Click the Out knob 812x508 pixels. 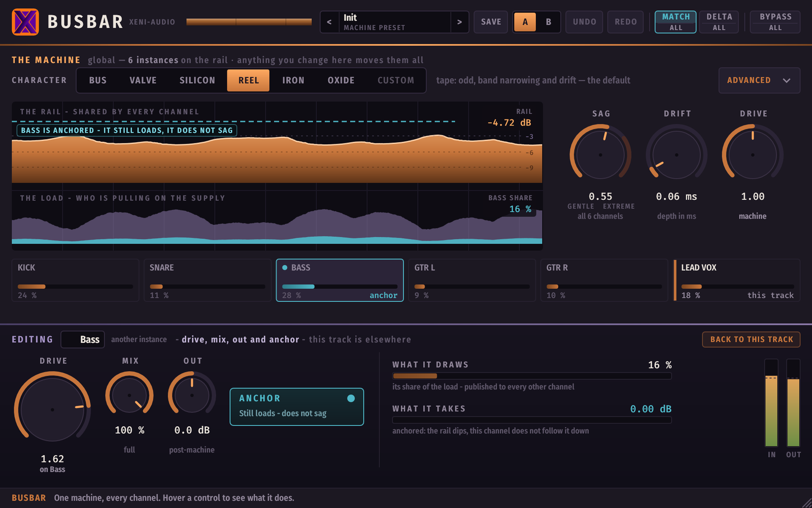pos(192,395)
